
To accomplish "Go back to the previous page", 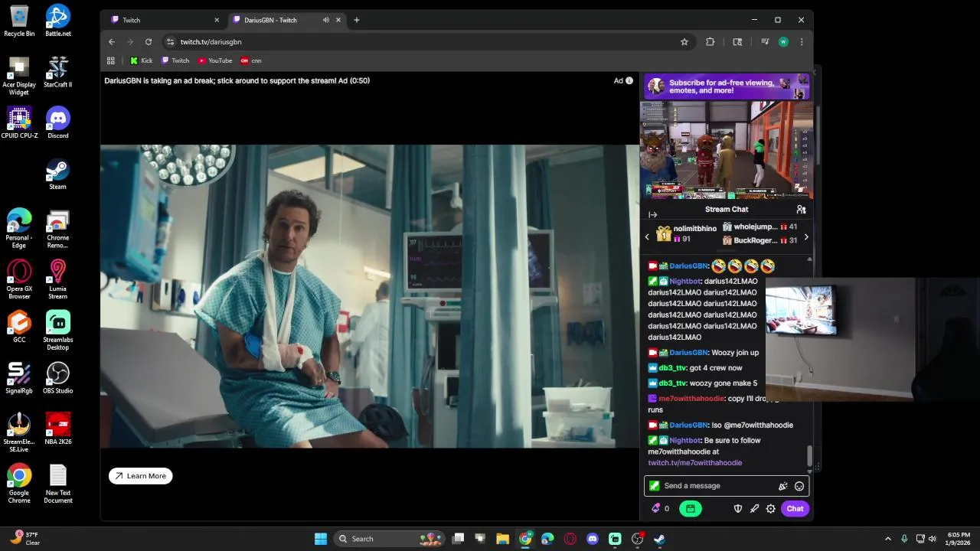I will [x=112, y=42].
